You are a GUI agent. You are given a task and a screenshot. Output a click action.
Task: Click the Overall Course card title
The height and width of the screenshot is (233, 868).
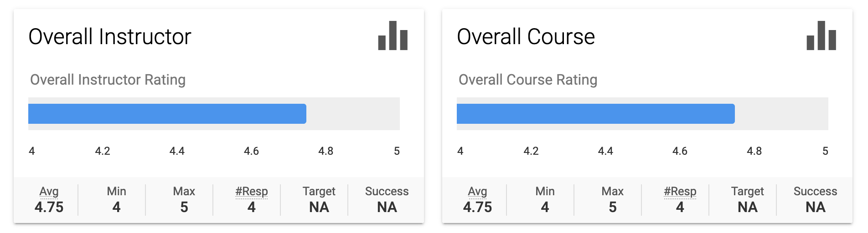click(x=526, y=37)
